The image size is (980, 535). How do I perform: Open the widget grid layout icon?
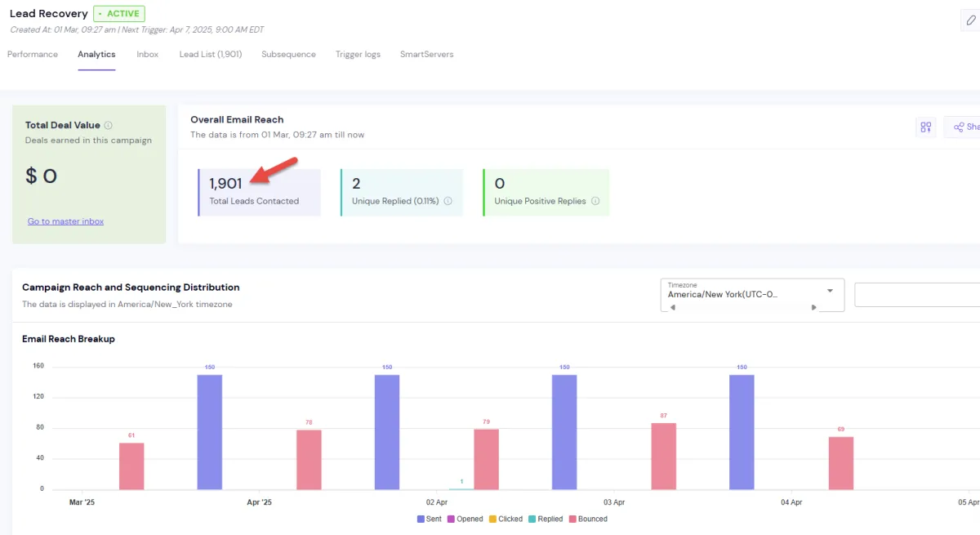tap(925, 127)
